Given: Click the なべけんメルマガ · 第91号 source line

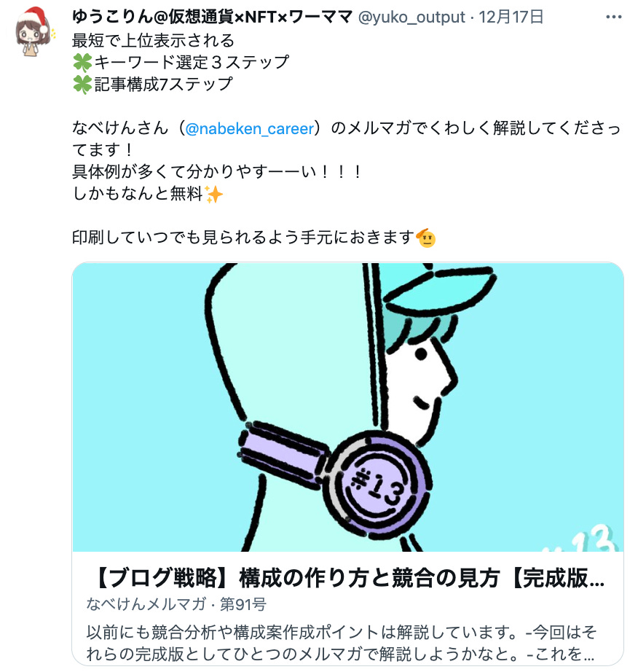Looking at the screenshot, I should (x=176, y=604).
